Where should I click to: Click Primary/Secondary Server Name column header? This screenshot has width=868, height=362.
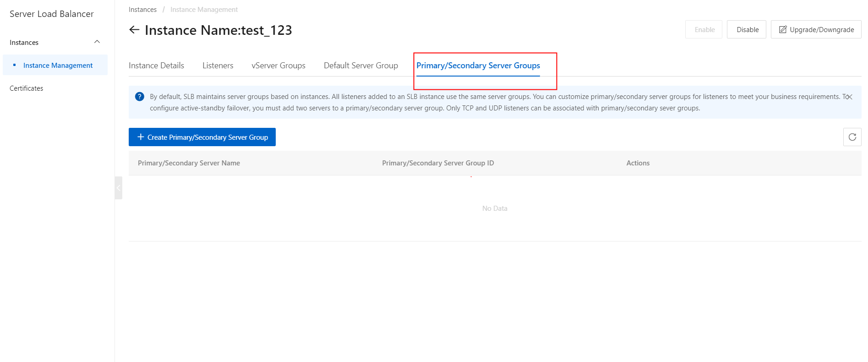coord(189,163)
